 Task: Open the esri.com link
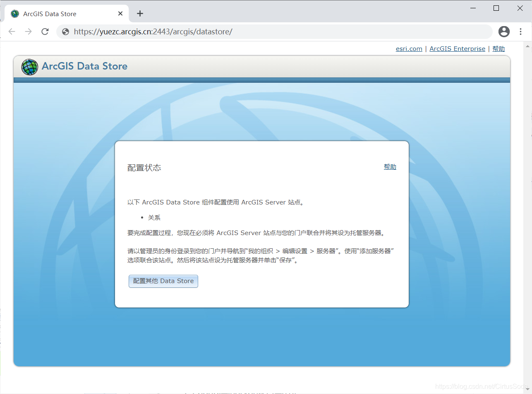tap(409, 49)
